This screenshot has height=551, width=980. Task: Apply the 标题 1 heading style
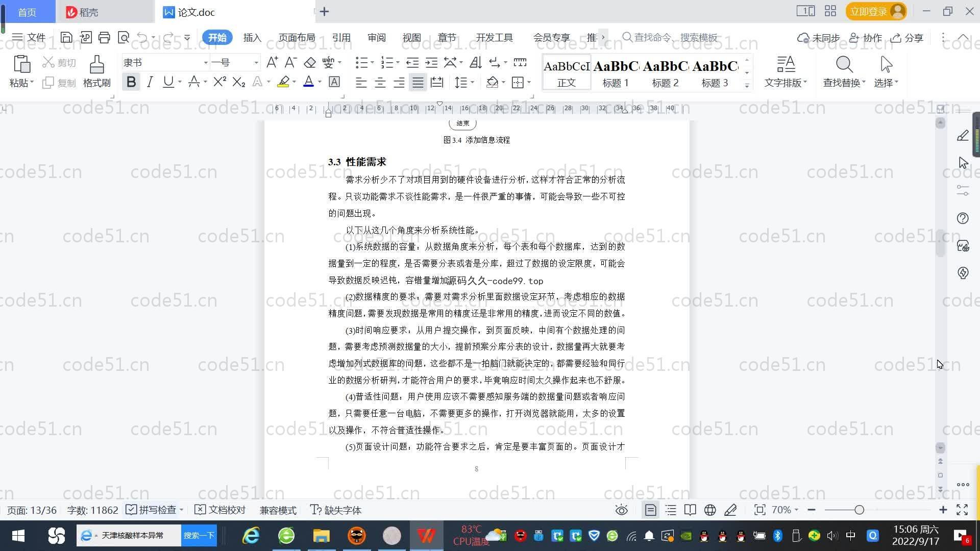(x=616, y=73)
